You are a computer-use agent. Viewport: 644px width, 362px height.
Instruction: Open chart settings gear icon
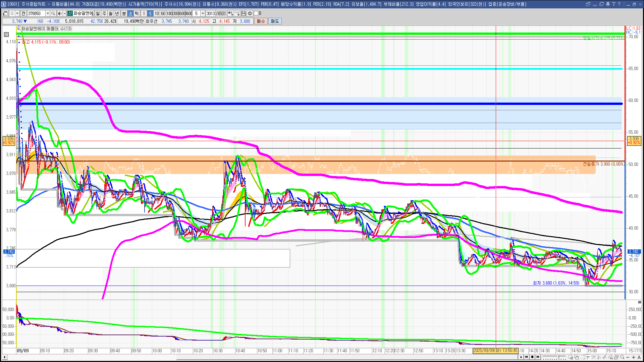point(250,13)
